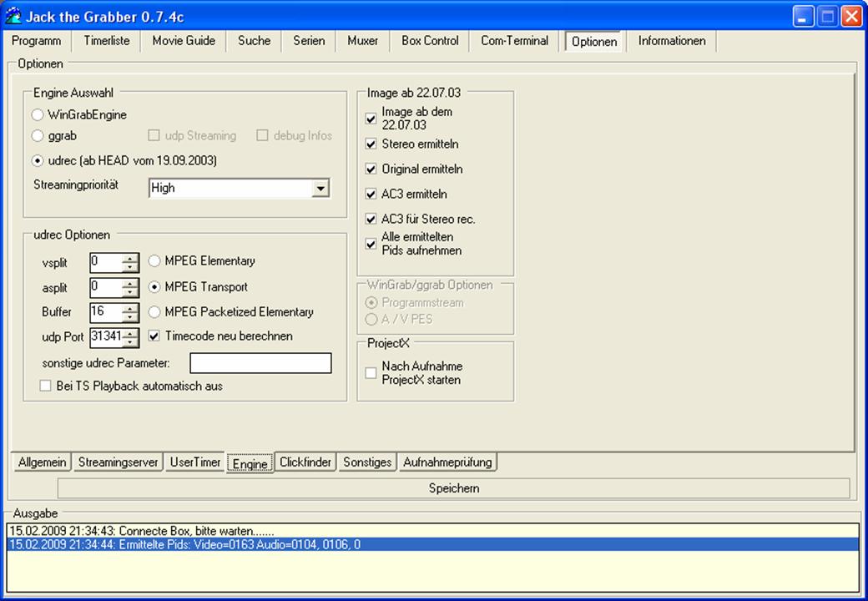Select the WinGrabEngine radio button
The width and height of the screenshot is (868, 601).
coord(37,115)
